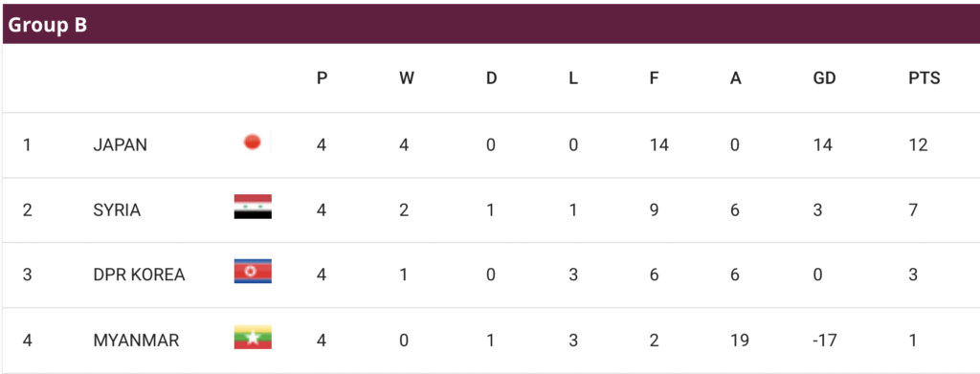Click the GD column header
The image size is (980, 374).
pyautogui.click(x=824, y=78)
